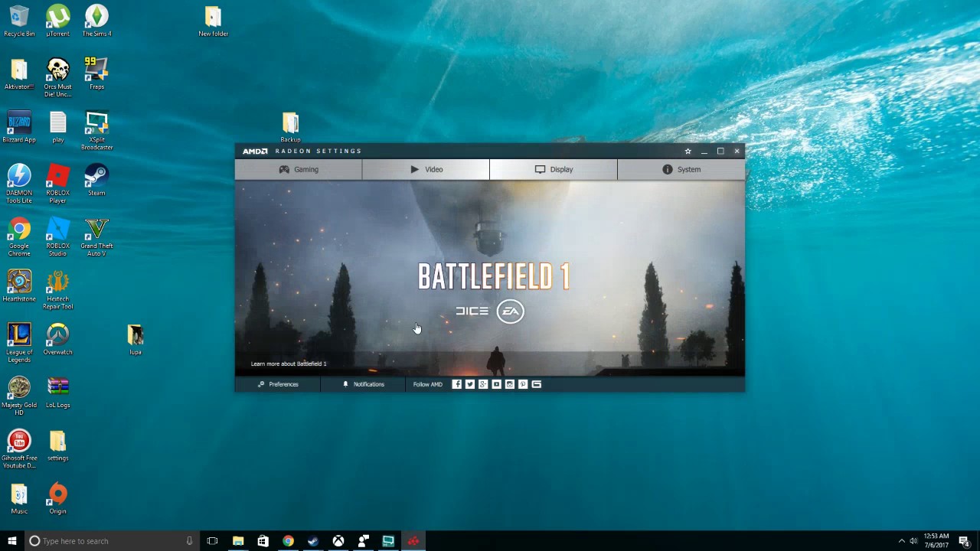Open ROBLOX Studio desktop icon
The height and width of the screenshot is (551, 980).
tap(57, 236)
